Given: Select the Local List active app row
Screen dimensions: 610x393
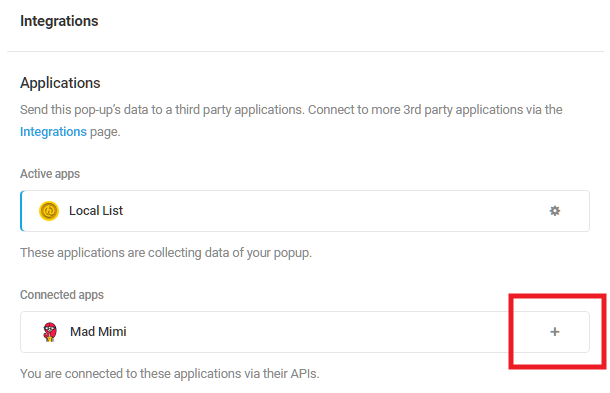Looking at the screenshot, I should coord(305,211).
